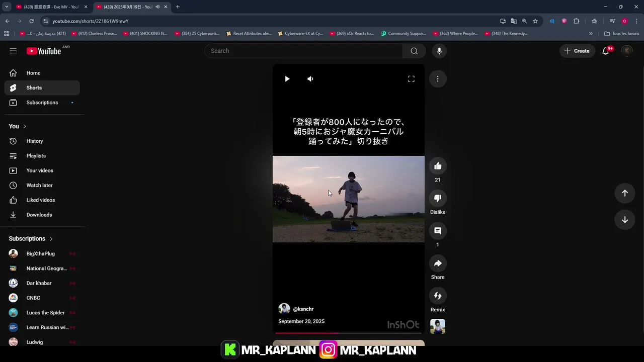Go to the next Short
Screen dimensions: 644x362
point(625,220)
